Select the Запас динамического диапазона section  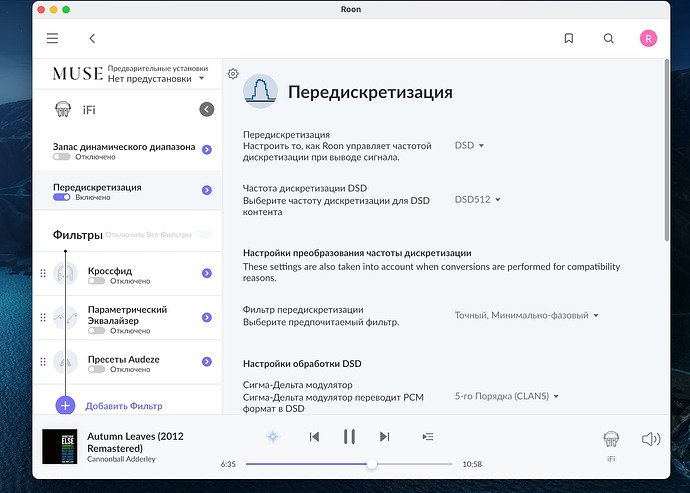128,151
